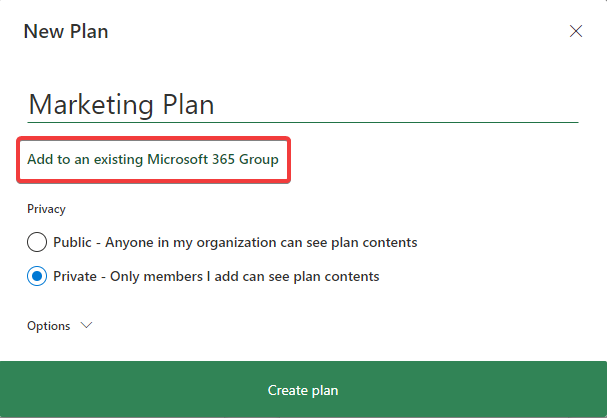Click the empty circle next to Public
This screenshot has height=418, width=607.
point(37,242)
